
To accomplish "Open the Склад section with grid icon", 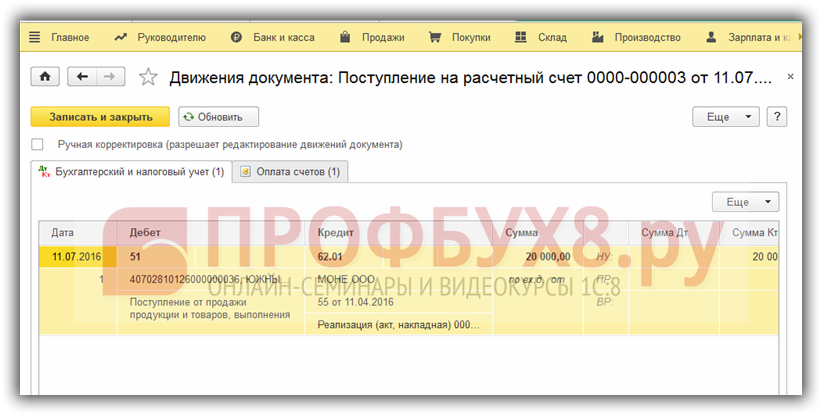I will 541,37.
